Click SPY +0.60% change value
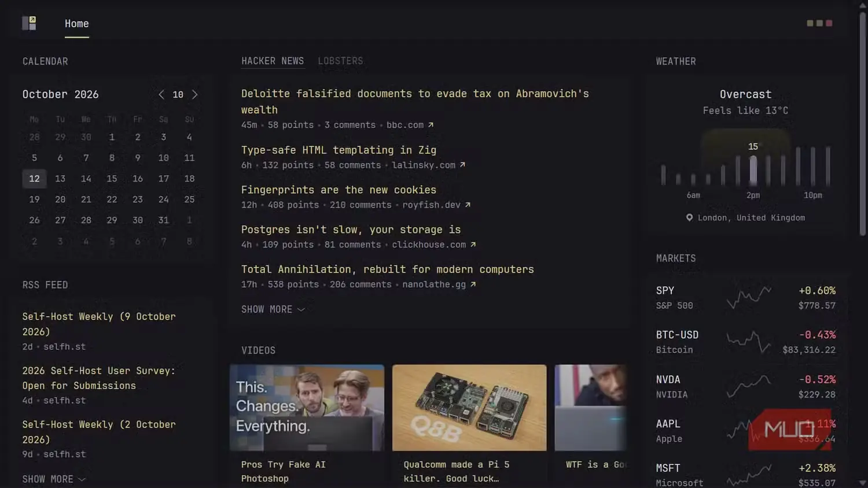868x488 pixels. pyautogui.click(x=817, y=290)
